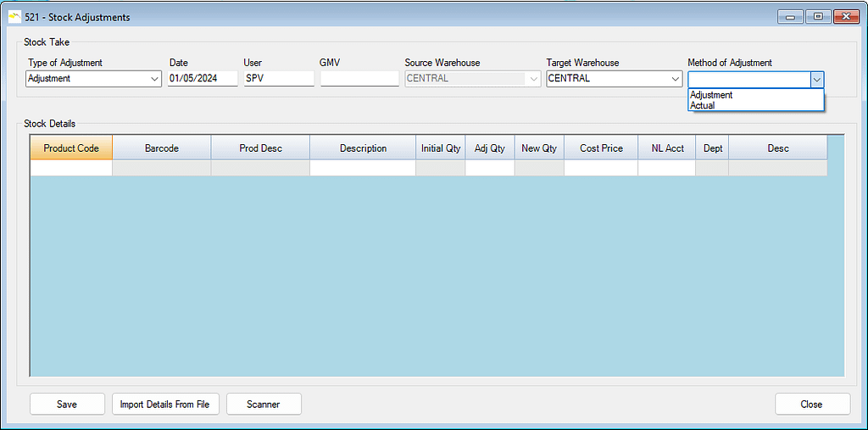Click the Product Code column header
The image size is (868, 430).
tap(71, 148)
